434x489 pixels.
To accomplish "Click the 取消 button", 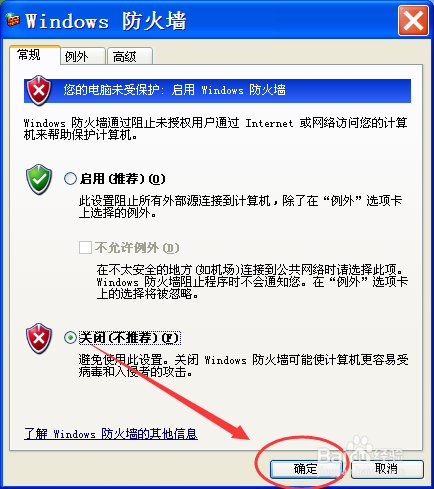I will [x=387, y=469].
